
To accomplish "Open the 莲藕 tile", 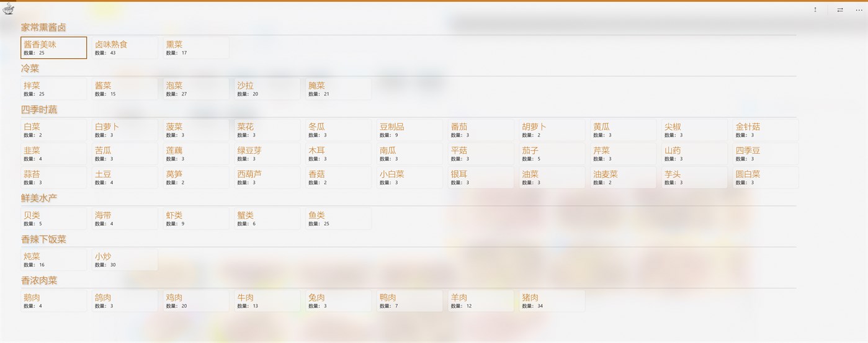I will (196, 154).
